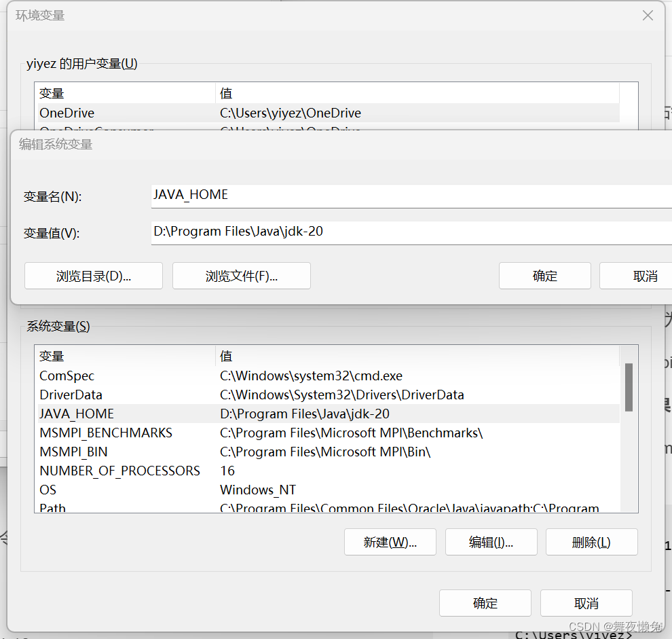The image size is (672, 639).
Task: Close the 环境变量 dialog window
Action: pos(648,16)
